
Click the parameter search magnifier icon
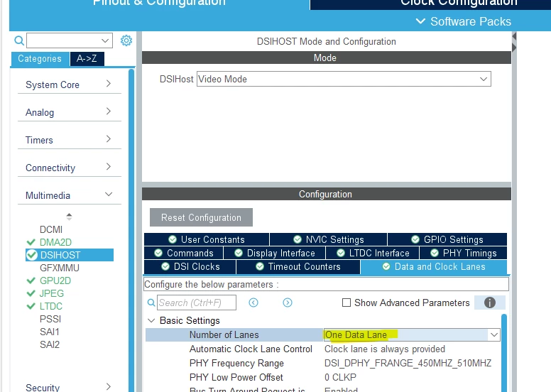click(151, 303)
